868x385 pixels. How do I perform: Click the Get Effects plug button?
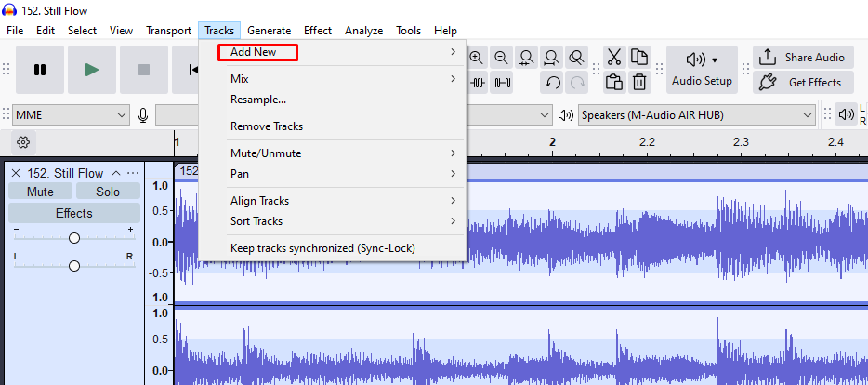coord(803,83)
